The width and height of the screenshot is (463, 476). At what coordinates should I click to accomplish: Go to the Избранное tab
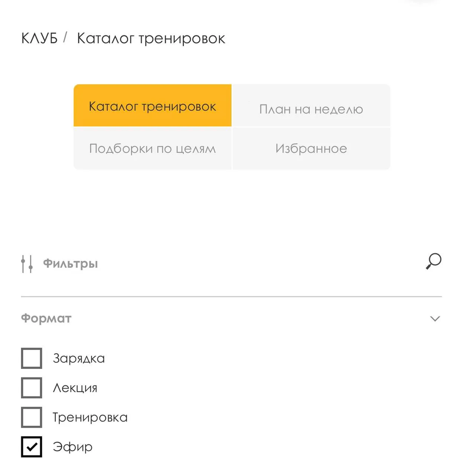click(311, 148)
